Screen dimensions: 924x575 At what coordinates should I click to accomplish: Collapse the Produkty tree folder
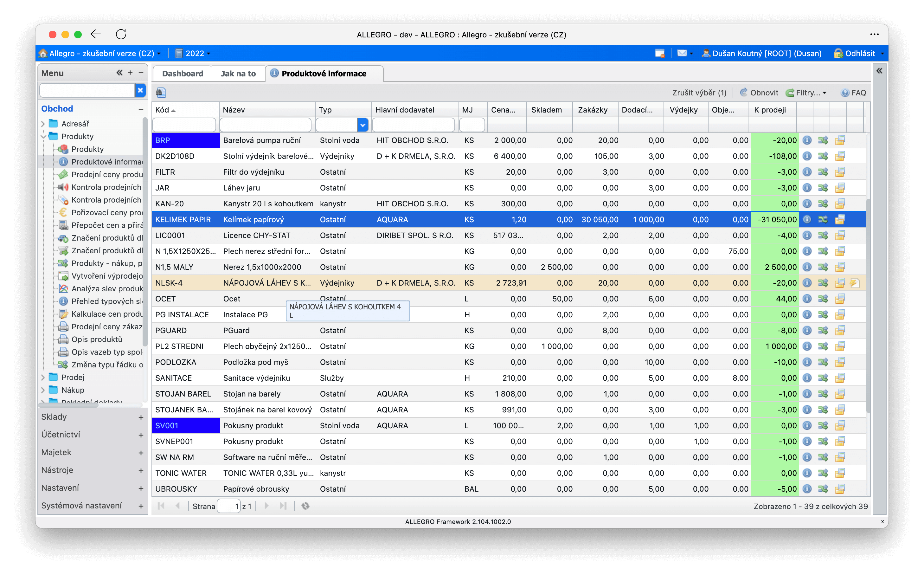click(43, 136)
